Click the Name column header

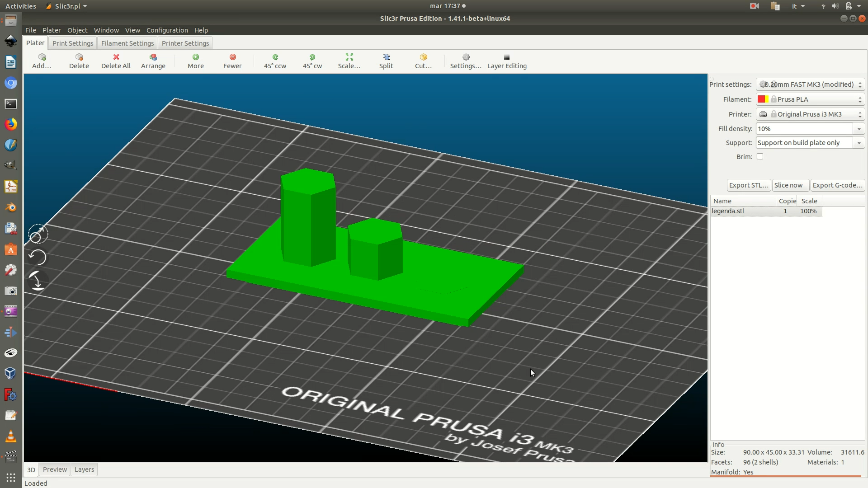[743, 201]
